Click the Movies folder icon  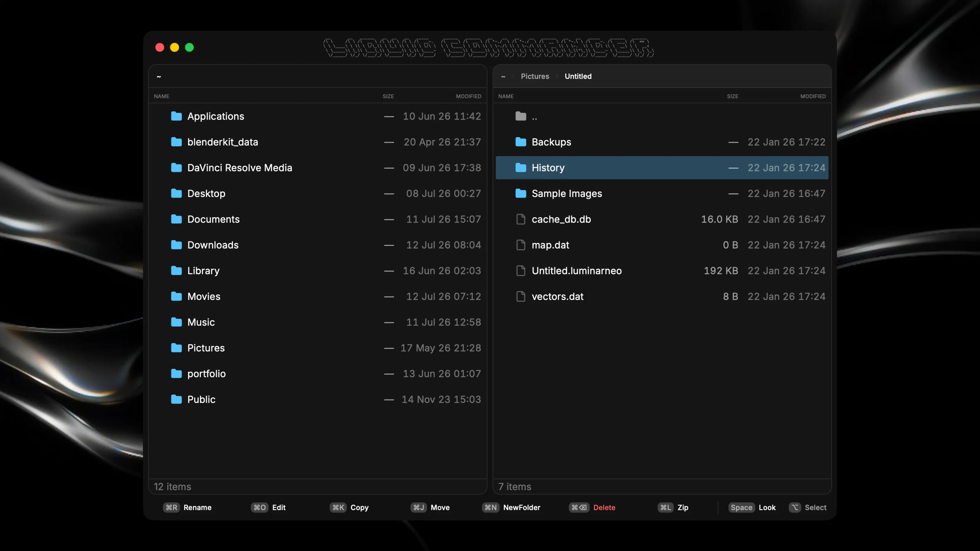[176, 296]
